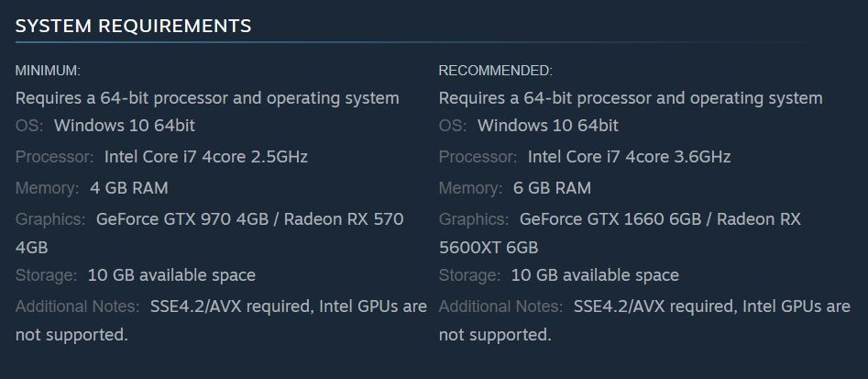Click the MINIMUM column label
The width and height of the screenshot is (868, 379).
coord(48,71)
